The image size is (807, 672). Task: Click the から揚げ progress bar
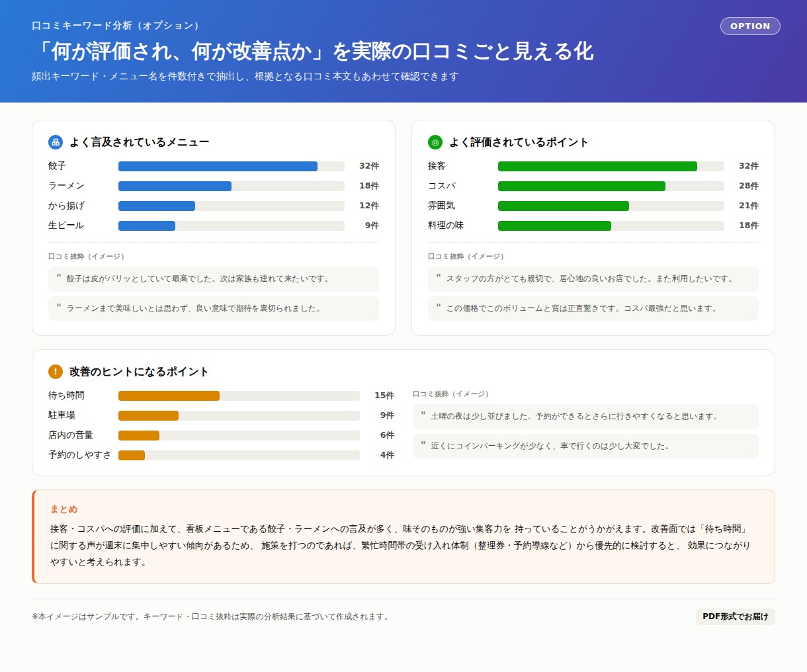[x=232, y=206]
